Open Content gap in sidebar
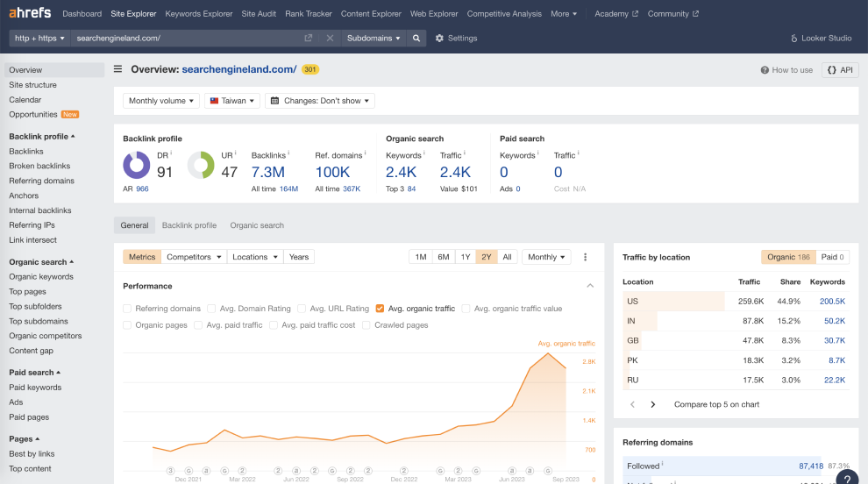This screenshot has width=868, height=484. click(x=31, y=351)
